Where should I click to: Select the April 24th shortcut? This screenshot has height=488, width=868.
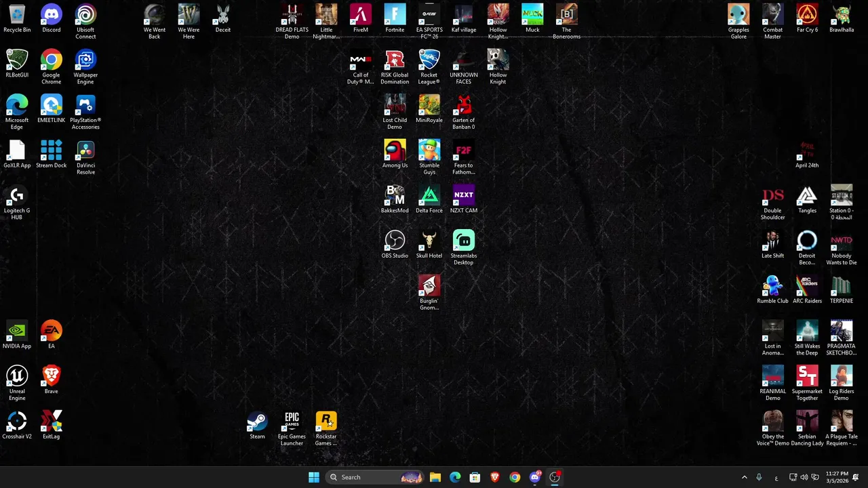pos(807,155)
